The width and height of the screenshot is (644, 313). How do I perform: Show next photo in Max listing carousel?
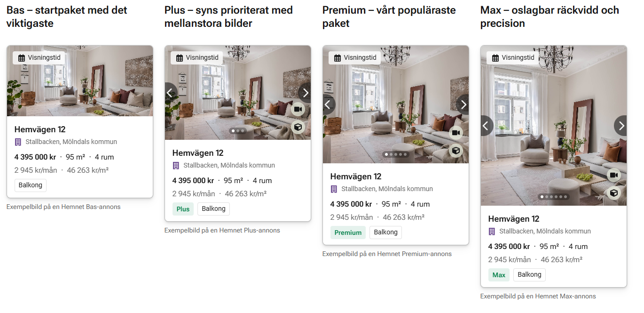pos(621,126)
